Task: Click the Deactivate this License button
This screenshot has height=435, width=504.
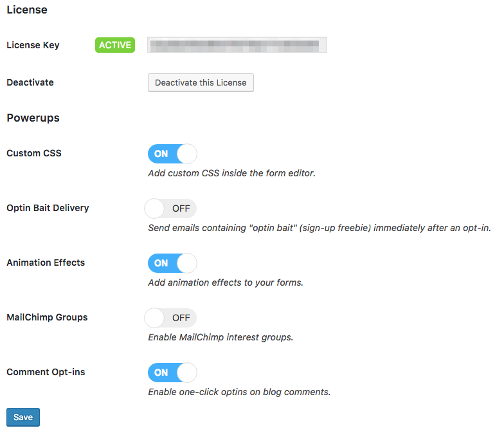Action: (x=201, y=83)
